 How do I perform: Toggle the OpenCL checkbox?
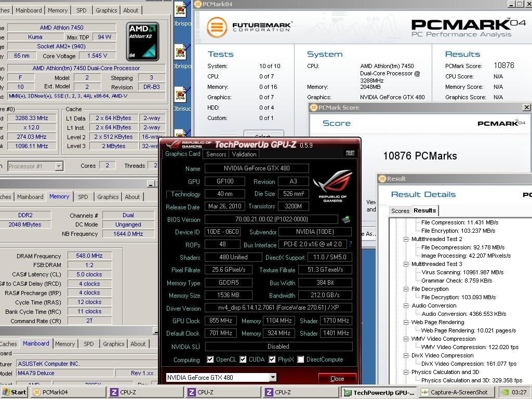click(x=210, y=360)
